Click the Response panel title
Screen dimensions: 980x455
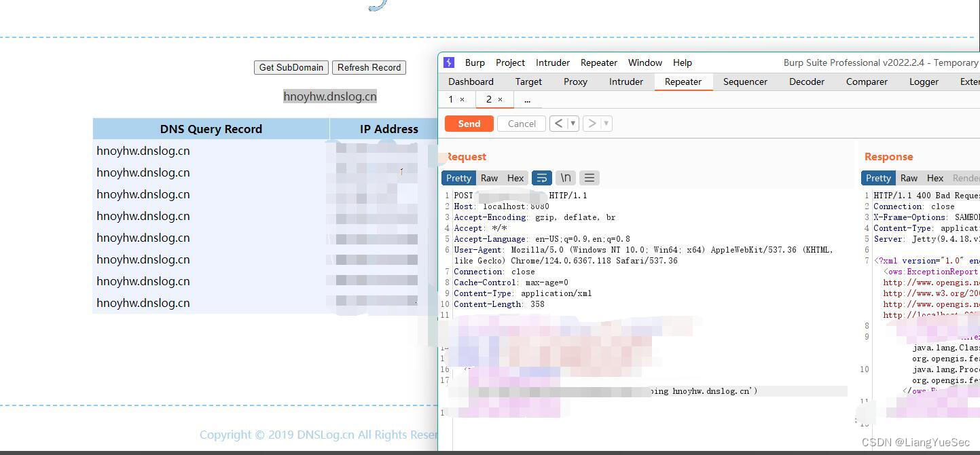tap(888, 157)
